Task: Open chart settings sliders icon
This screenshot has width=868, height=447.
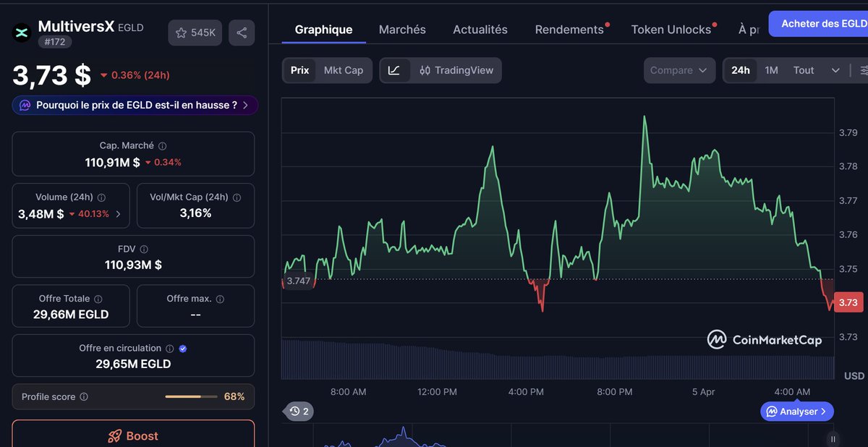Action: [x=863, y=70]
